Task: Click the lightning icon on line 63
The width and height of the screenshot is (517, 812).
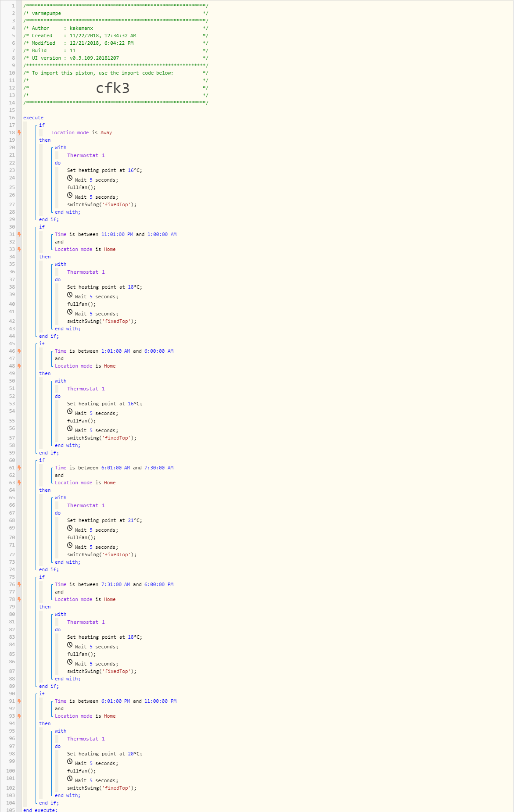Action: point(19,483)
